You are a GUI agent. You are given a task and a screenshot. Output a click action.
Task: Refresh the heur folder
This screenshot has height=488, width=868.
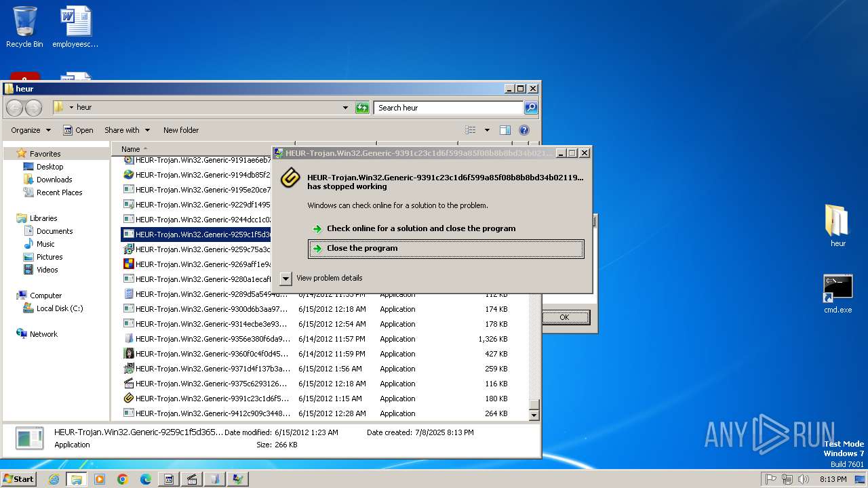pyautogui.click(x=363, y=108)
